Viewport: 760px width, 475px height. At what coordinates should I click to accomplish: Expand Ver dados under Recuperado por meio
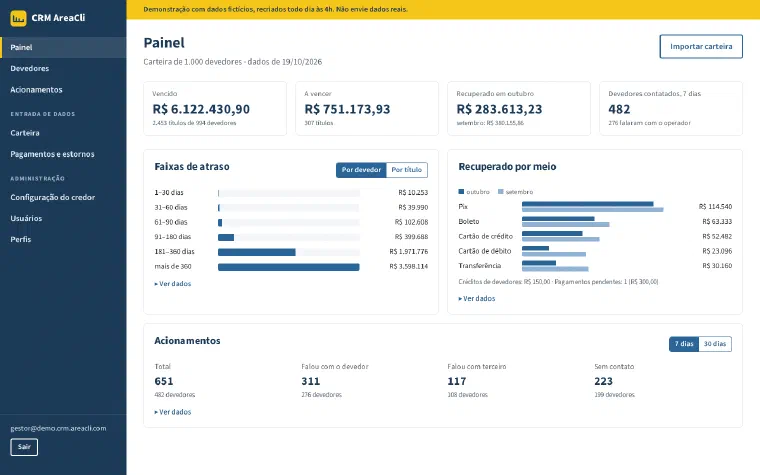pyautogui.click(x=477, y=299)
